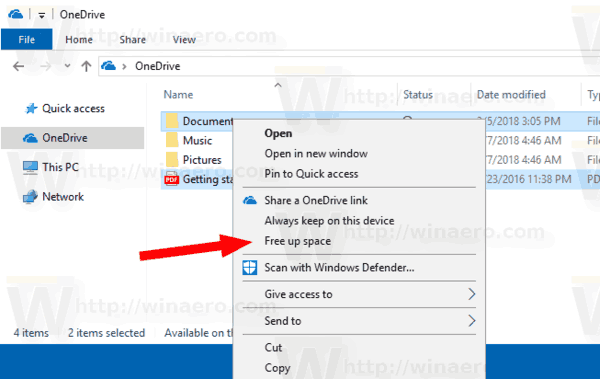Open the File ribbon tab
Screen dimensions: 600x379
click(x=26, y=39)
